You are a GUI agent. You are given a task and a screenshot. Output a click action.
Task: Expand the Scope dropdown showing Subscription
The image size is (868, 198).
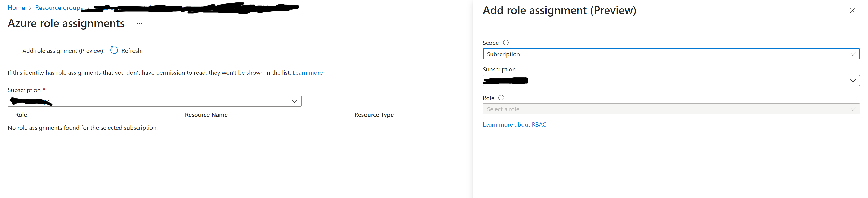pyautogui.click(x=671, y=54)
